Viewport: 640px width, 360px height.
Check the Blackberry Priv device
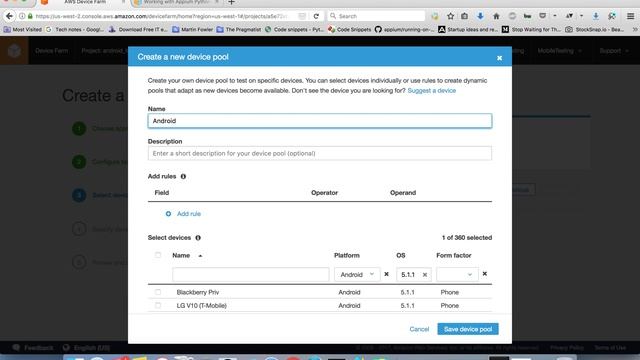[x=158, y=292]
